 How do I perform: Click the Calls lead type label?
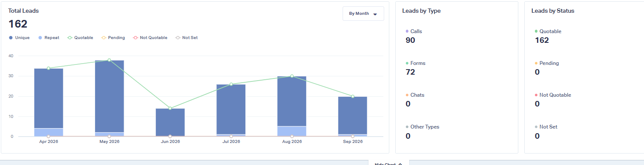tap(416, 31)
